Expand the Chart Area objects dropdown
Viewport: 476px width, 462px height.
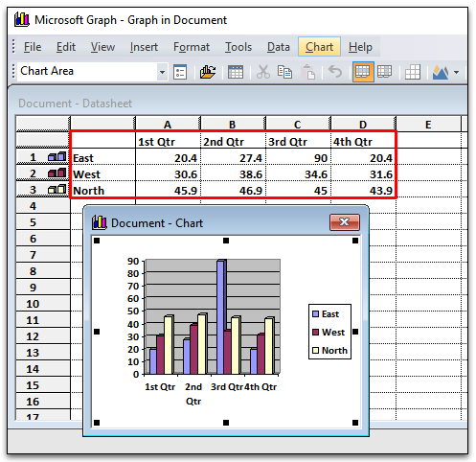click(162, 72)
